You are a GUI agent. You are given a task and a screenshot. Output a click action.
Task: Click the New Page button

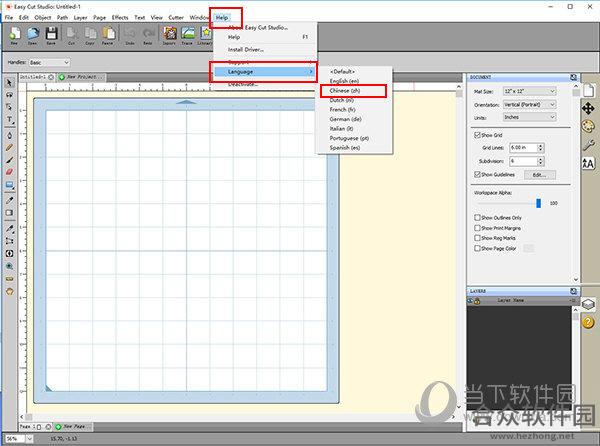[73, 426]
